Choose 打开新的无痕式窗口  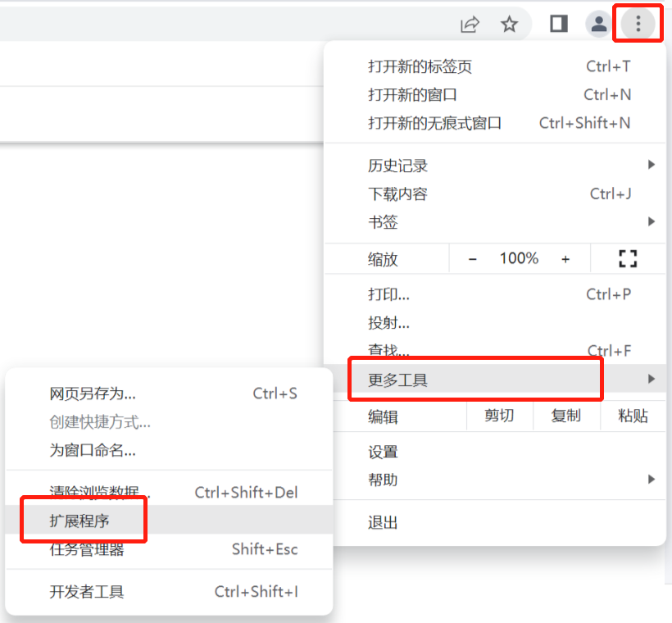point(435,123)
